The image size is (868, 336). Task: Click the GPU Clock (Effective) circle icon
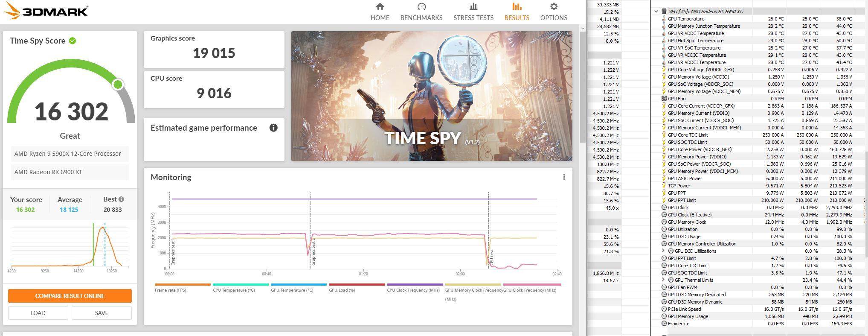coord(664,215)
